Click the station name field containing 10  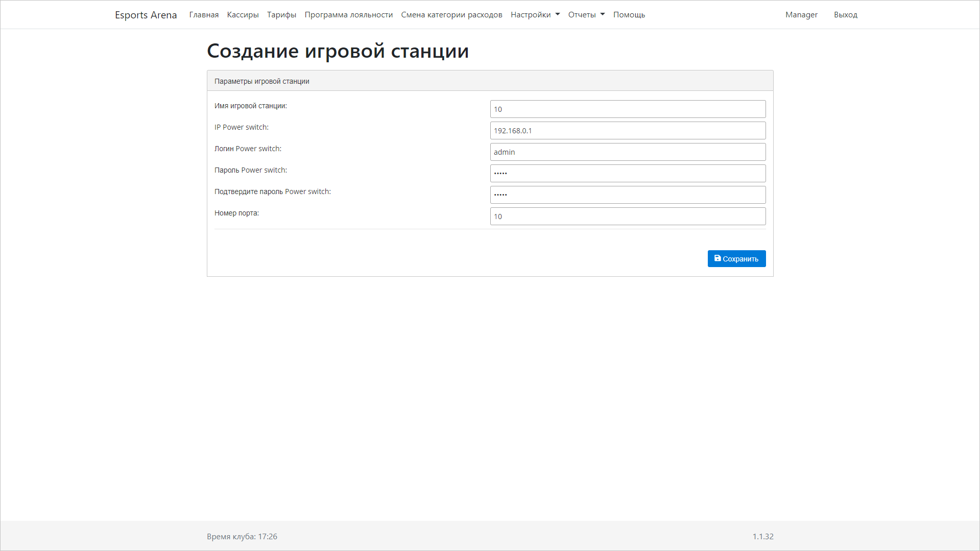(x=628, y=109)
